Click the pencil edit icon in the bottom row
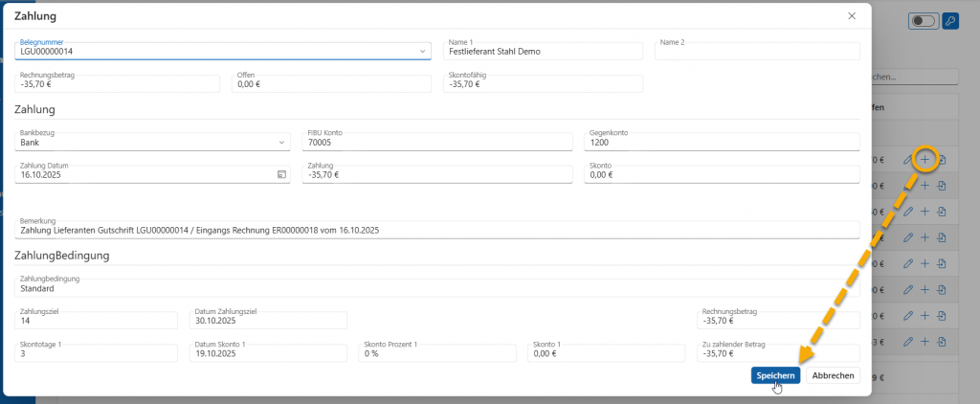Screen dimensions: 980x404 tap(908, 342)
